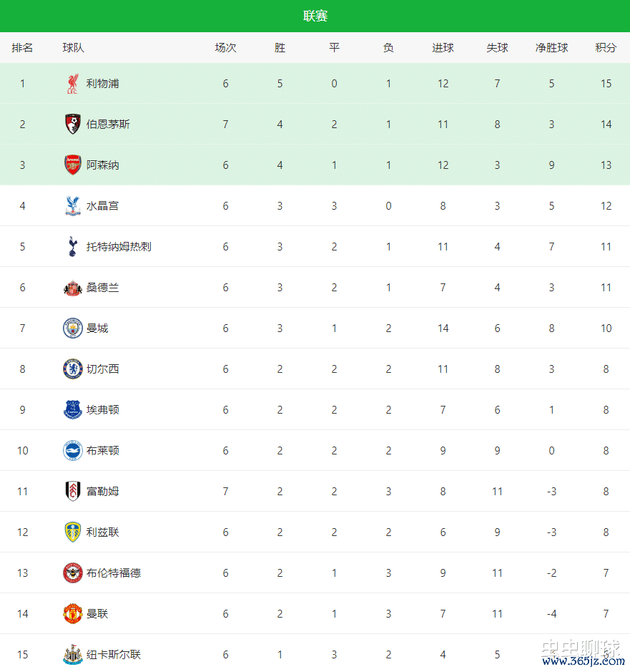The height and width of the screenshot is (672, 630).
Task: Open the 纽卡斯尔联 team link
Action: point(114,655)
